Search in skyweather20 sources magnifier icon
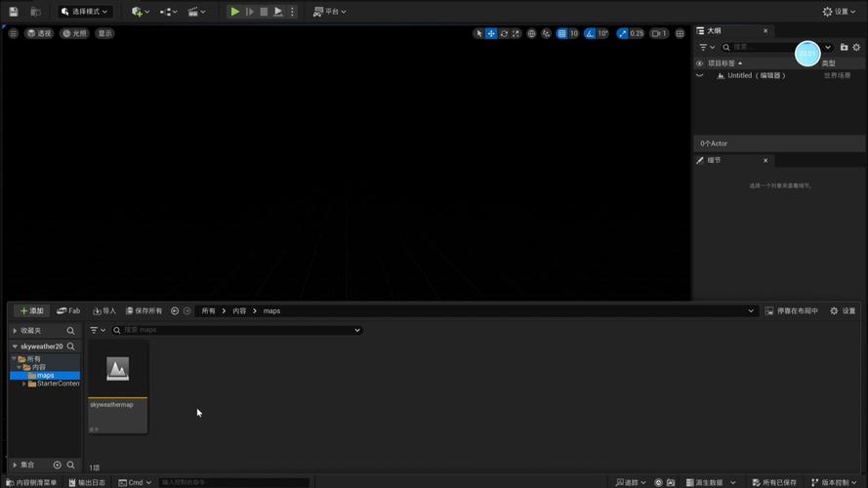This screenshot has height=488, width=868. point(71,346)
